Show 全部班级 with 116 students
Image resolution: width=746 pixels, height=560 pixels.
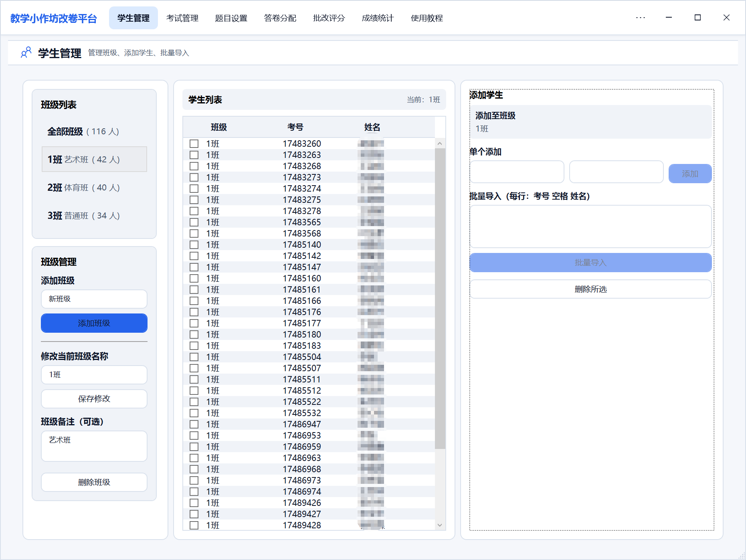tap(83, 131)
